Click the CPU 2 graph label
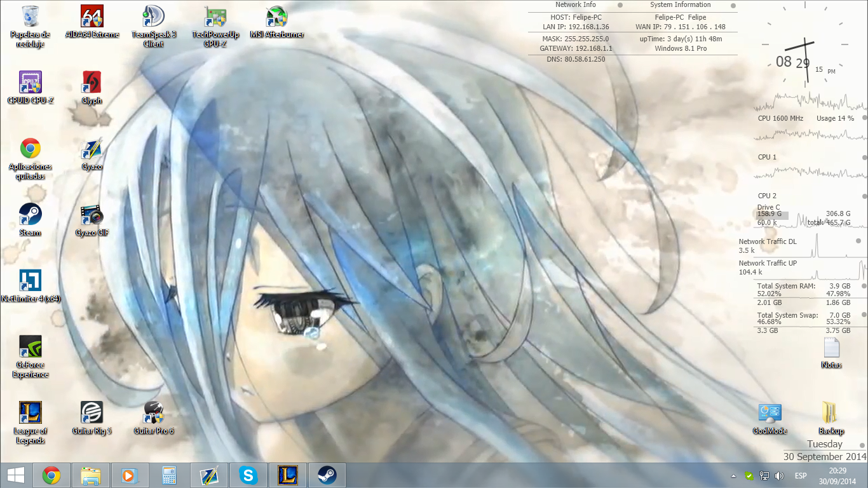The image size is (868, 488). [767, 196]
